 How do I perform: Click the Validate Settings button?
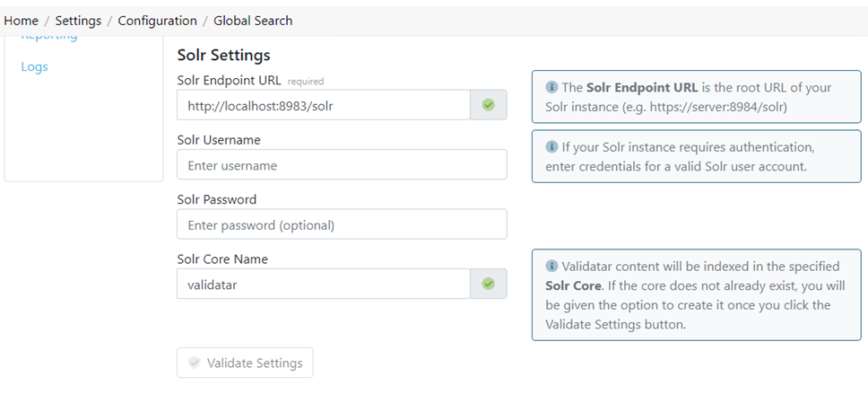click(245, 363)
